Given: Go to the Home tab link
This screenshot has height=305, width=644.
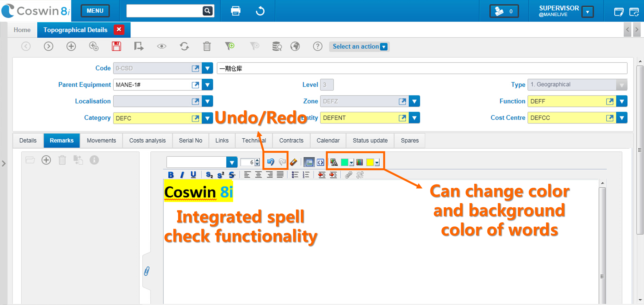Looking at the screenshot, I should [22, 30].
